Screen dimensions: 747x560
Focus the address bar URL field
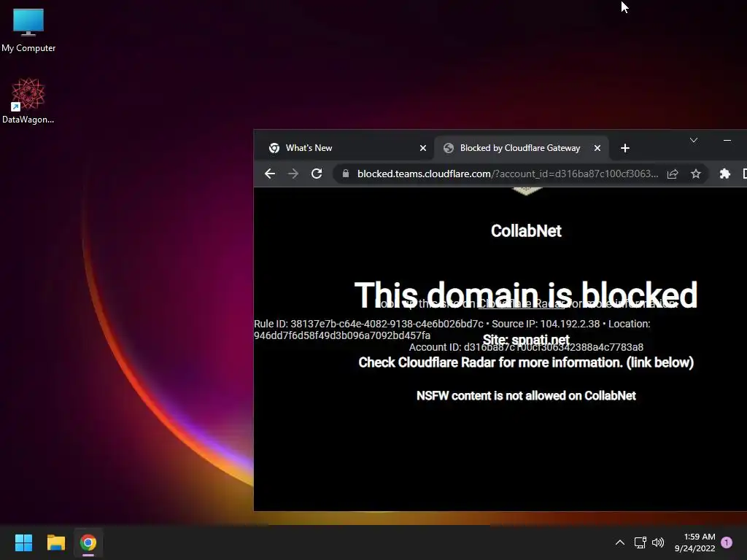point(508,174)
